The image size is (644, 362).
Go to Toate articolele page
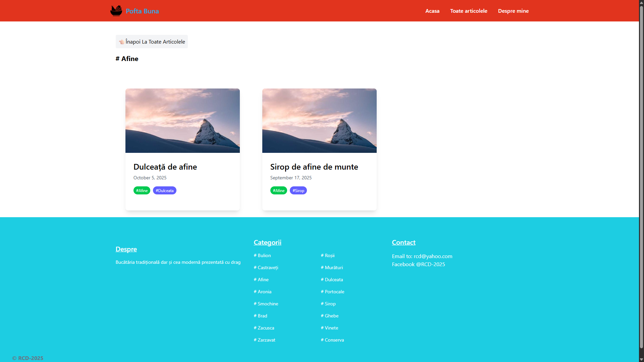468,11
